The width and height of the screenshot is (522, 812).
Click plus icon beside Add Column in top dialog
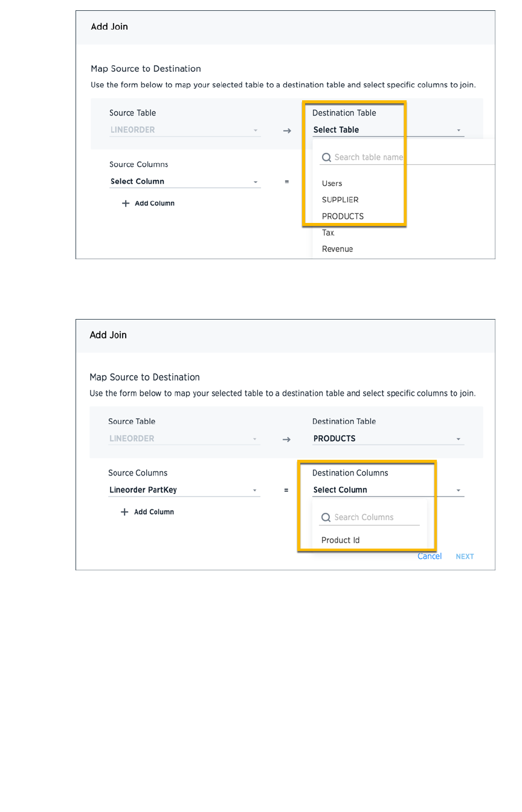coord(126,204)
